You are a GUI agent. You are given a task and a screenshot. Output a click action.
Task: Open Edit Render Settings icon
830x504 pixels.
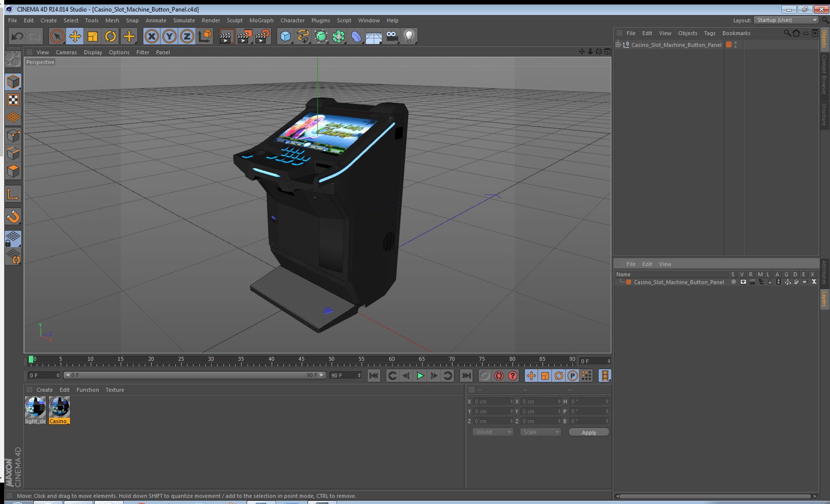(263, 36)
